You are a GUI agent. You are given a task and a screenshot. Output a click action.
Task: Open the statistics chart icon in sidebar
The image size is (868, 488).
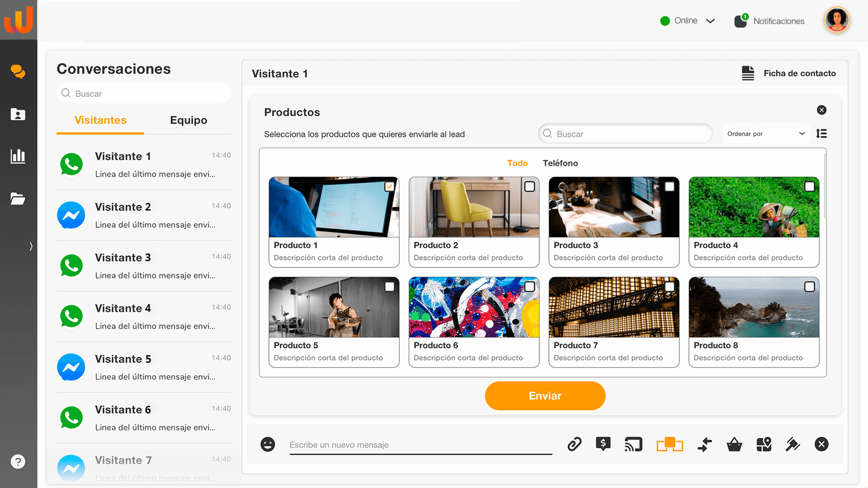pos(18,156)
